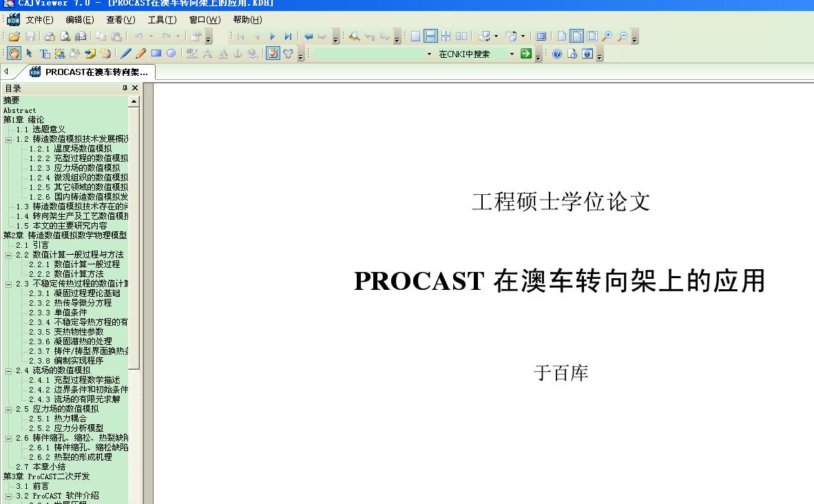Screen dimensions: 814x504
Task: Click the Open file folder icon
Action: click(14, 36)
